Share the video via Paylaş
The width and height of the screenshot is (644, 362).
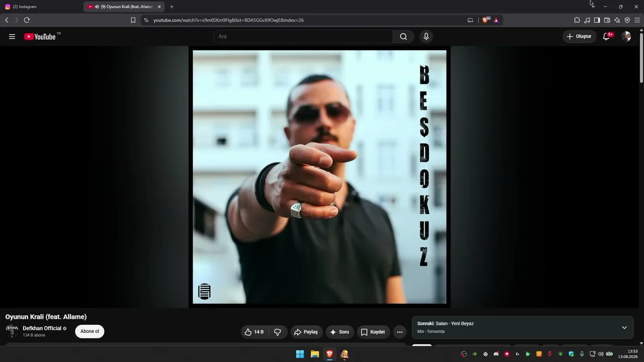[306, 332]
